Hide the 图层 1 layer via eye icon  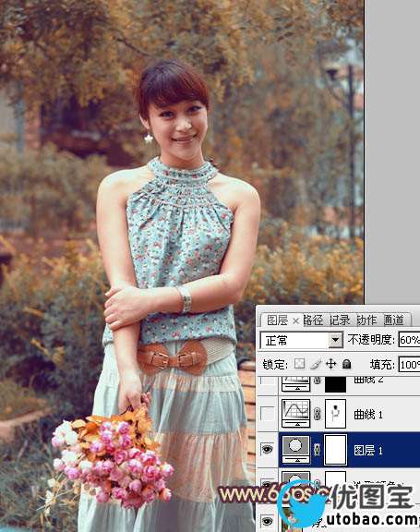[268, 450]
